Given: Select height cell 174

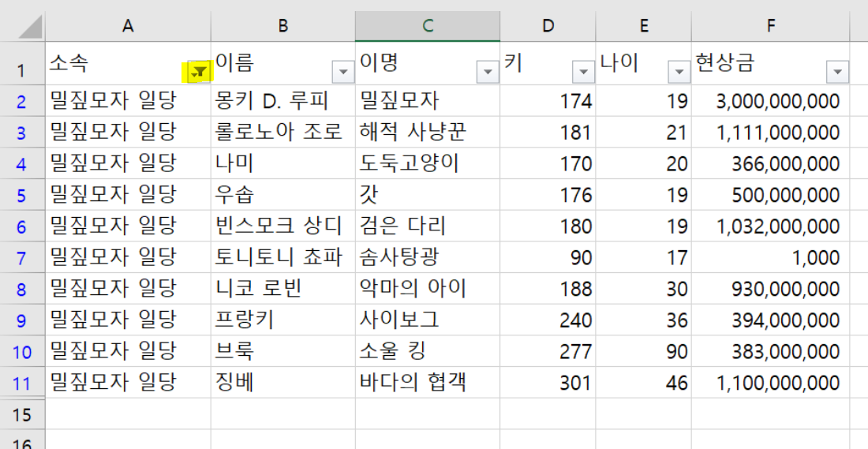Looking at the screenshot, I should point(548,101).
